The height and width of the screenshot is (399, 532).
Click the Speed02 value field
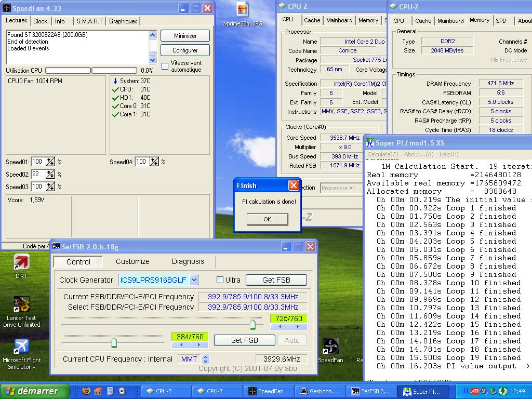pyautogui.click(x=38, y=175)
